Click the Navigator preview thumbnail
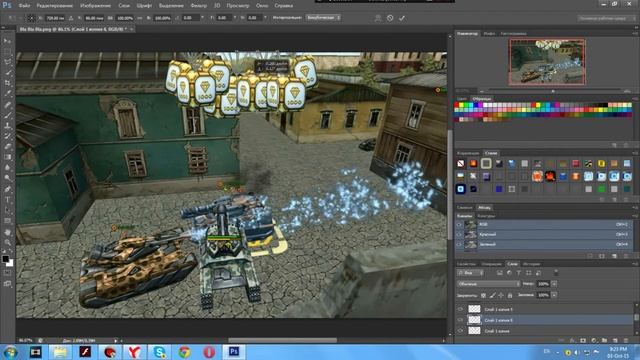Screen dimensions: 640x360 pyautogui.click(x=547, y=62)
